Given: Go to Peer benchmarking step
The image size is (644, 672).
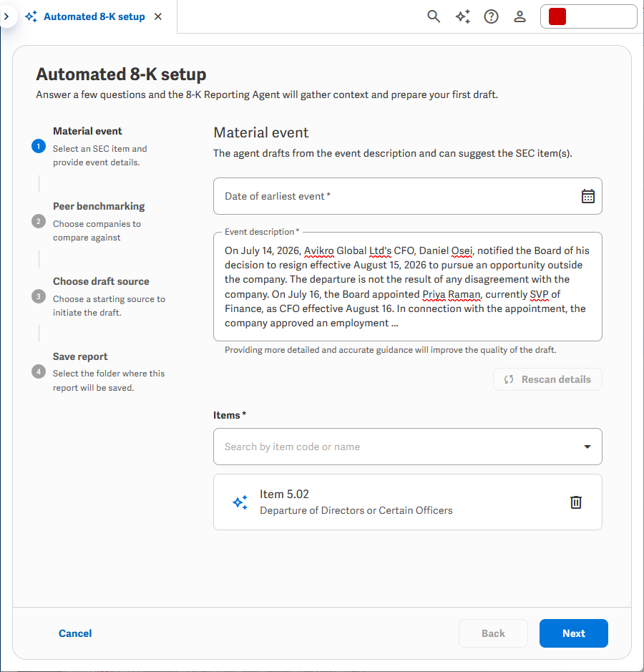Looking at the screenshot, I should coord(99,206).
